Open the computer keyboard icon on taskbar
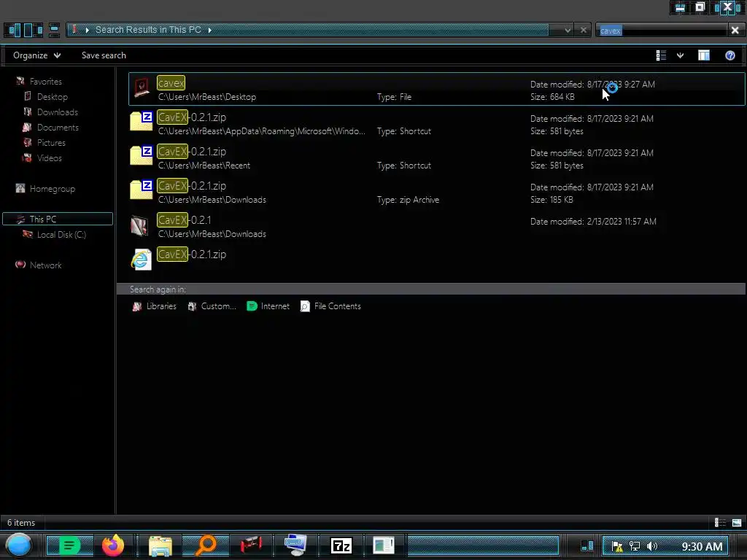Screen dimensions: 747x560 [295, 545]
